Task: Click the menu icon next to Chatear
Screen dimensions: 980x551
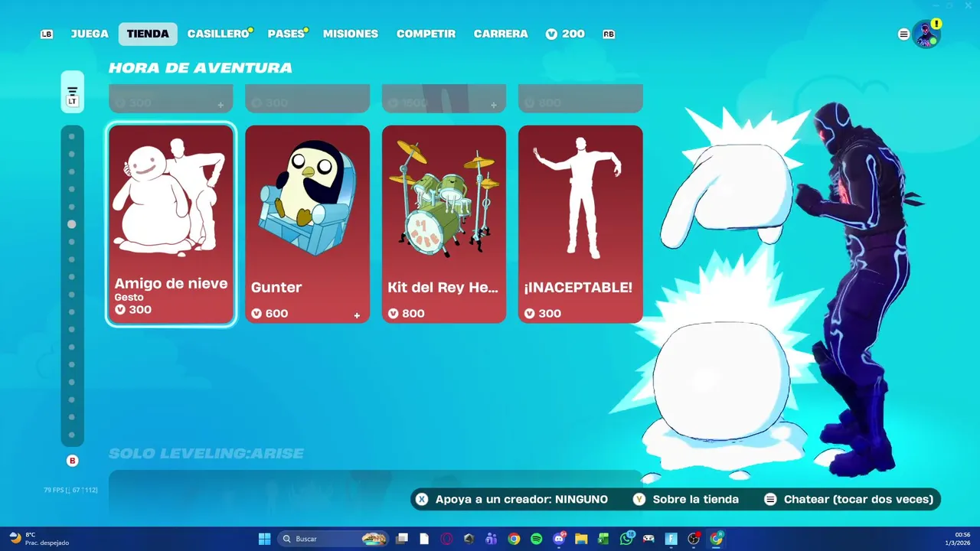Action: point(771,499)
